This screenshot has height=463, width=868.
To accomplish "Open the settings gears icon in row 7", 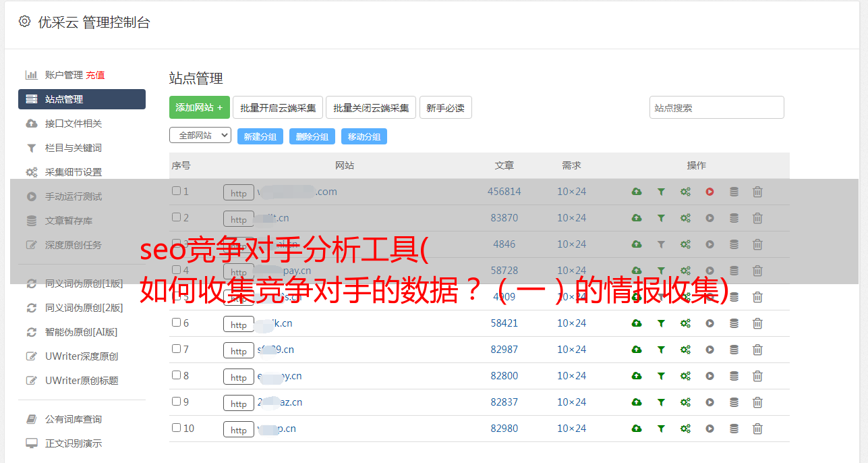I will [685, 350].
